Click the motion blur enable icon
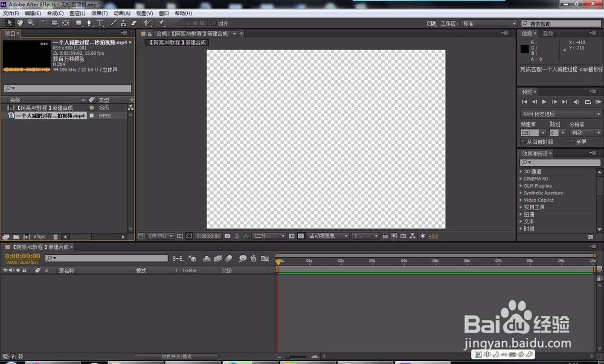The image size is (604, 364). [229, 258]
